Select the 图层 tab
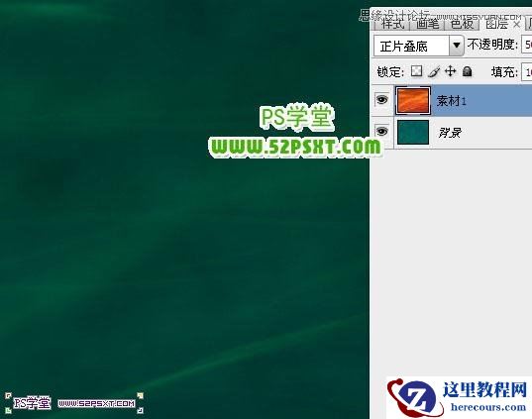 (496, 24)
